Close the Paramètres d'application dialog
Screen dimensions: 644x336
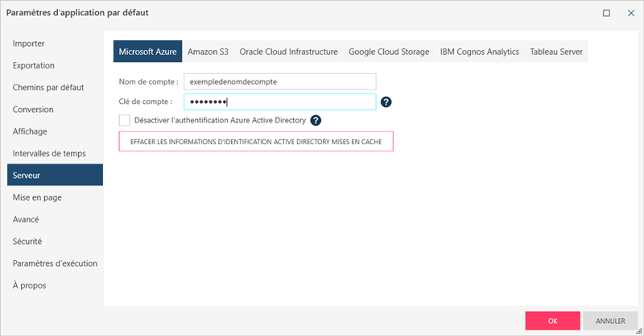629,13
